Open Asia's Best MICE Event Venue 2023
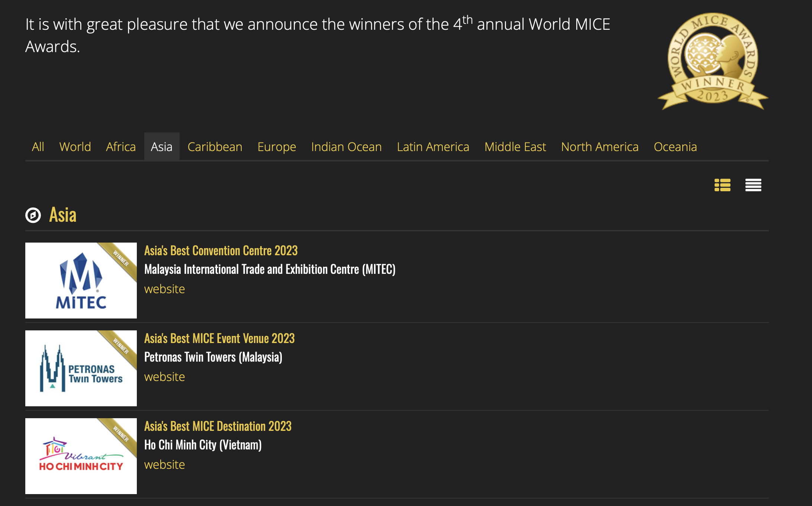This screenshot has width=812, height=506. [x=219, y=339]
